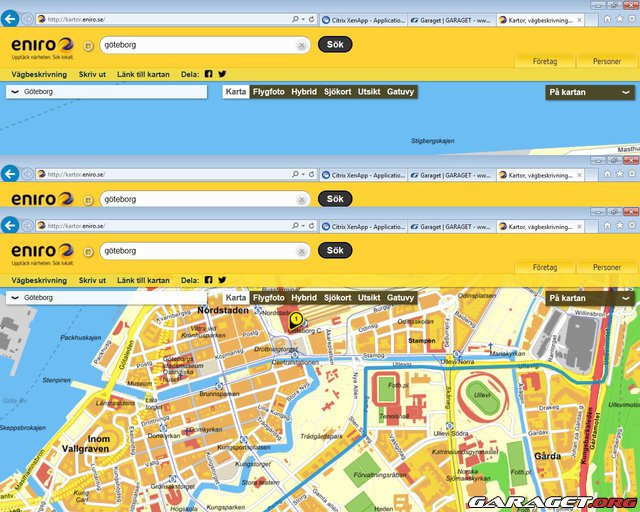This screenshot has width=640, height=512.
Task: Open the Personer tab in the topmost window
Action: (x=606, y=61)
